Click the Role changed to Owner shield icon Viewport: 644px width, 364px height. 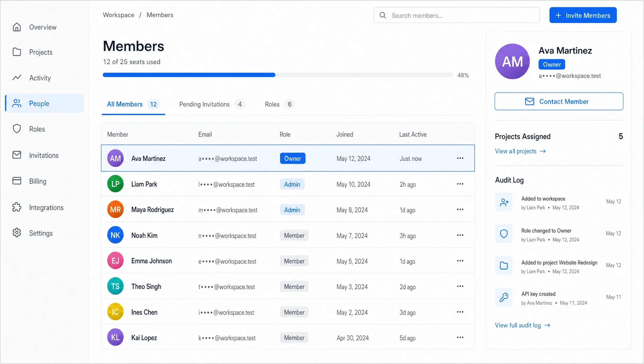(504, 234)
